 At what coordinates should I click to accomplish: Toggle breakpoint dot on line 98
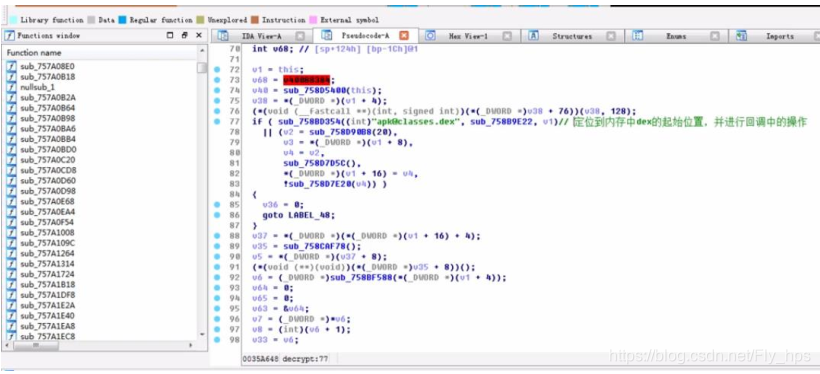[217, 339]
